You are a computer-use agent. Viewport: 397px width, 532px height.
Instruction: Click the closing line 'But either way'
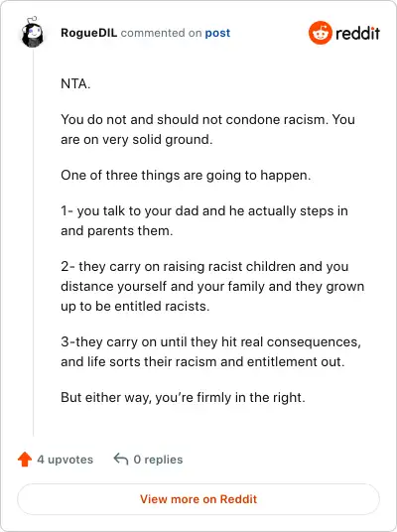(x=184, y=397)
